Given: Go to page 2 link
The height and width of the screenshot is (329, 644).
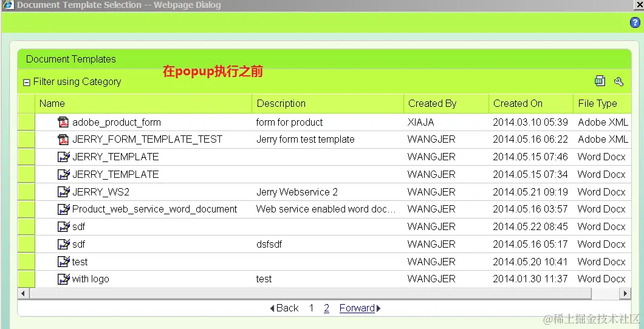Looking at the screenshot, I should click(x=326, y=308).
